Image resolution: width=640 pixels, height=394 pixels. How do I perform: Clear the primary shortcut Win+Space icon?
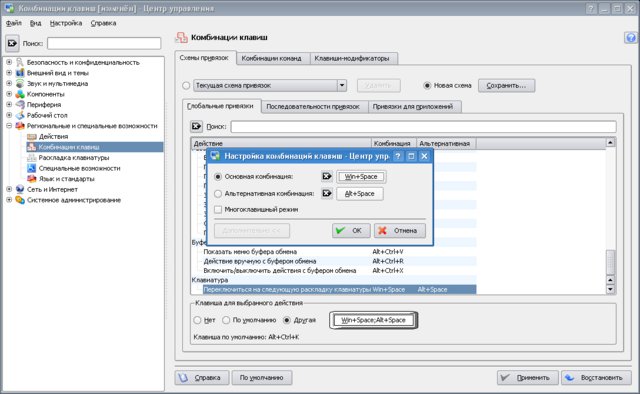point(327,176)
